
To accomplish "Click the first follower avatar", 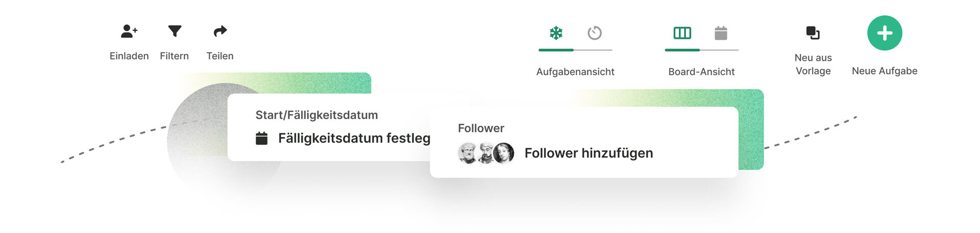I will click(467, 153).
